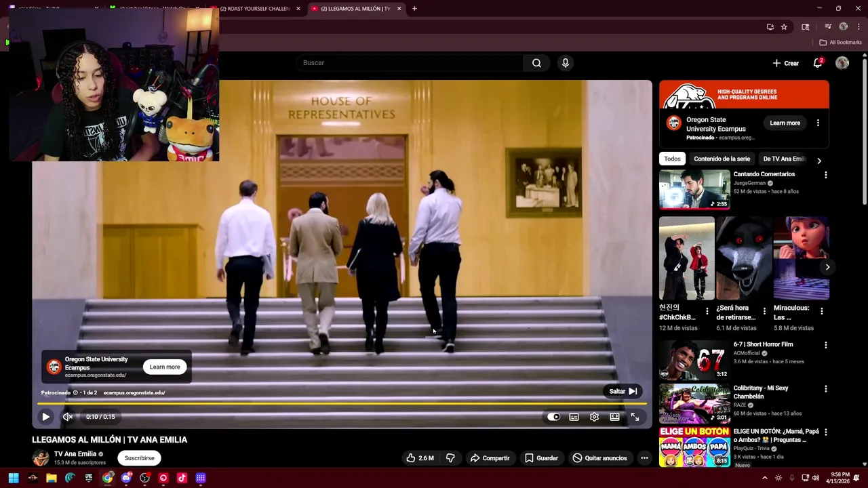
Task: Open the All Bookmarks folder
Action: (x=840, y=42)
